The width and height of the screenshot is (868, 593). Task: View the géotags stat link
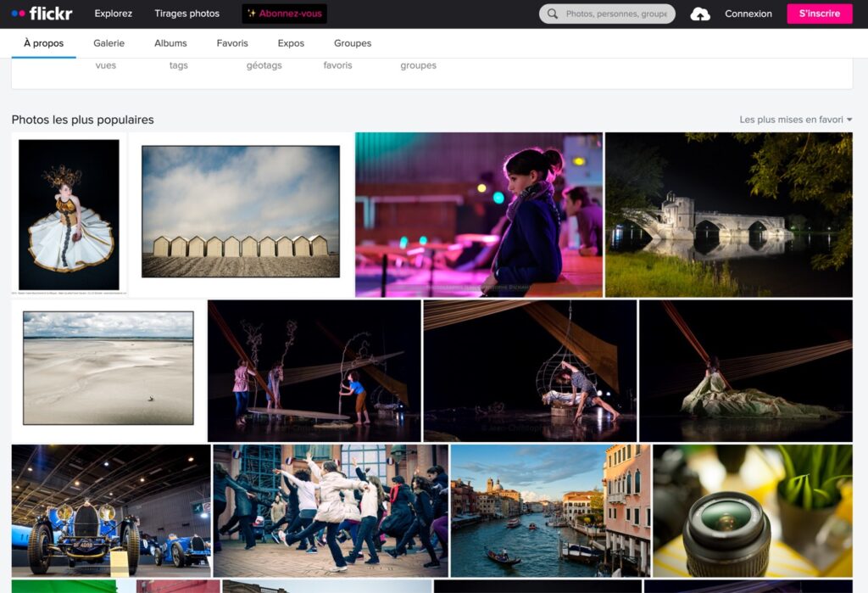click(x=264, y=64)
